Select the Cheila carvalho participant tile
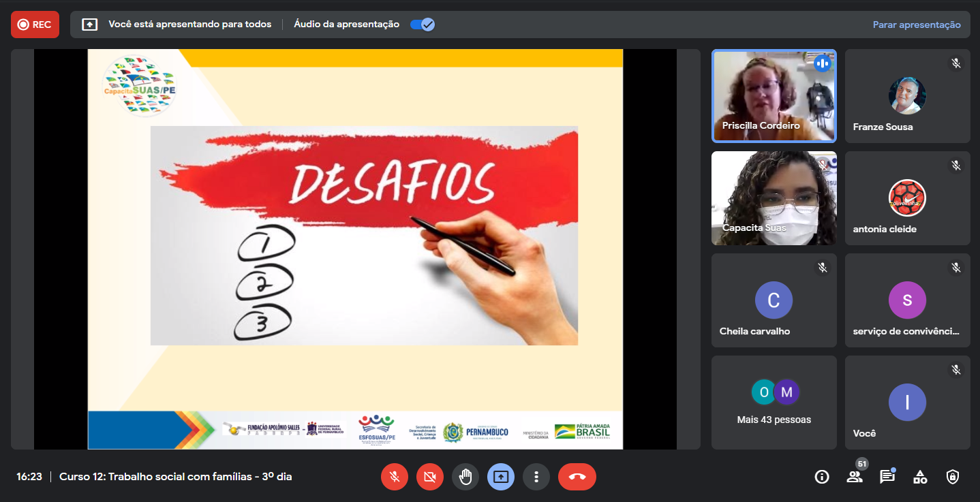The width and height of the screenshot is (980, 502). pos(774,300)
